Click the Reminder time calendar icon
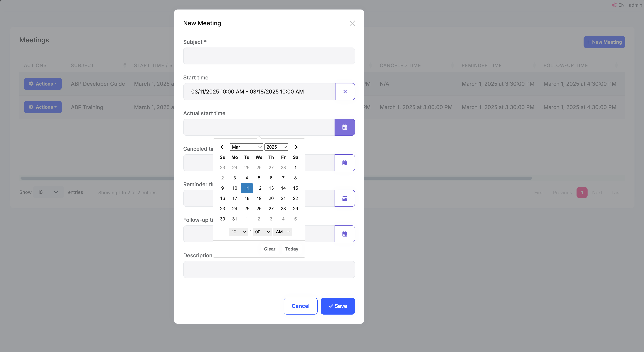Screen dimensions: 644x352 pos(344,198)
